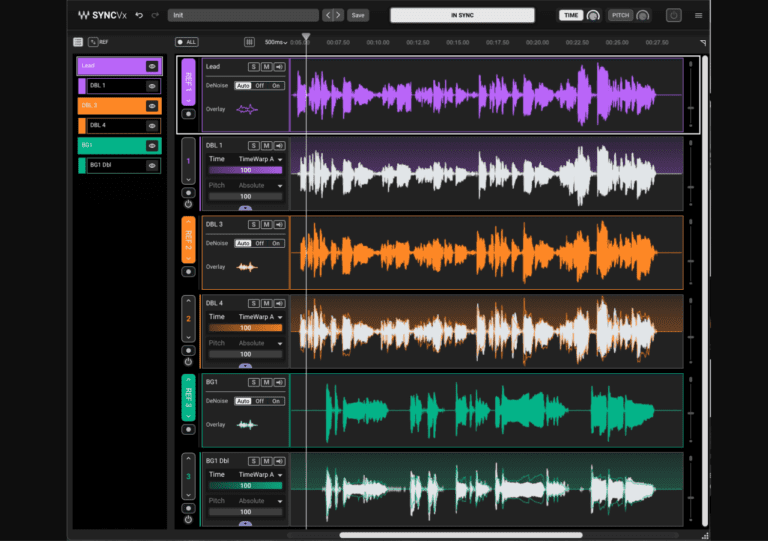This screenshot has width=768, height=541.
Task: Click the power icon below DBL 4
Action: pos(188,362)
